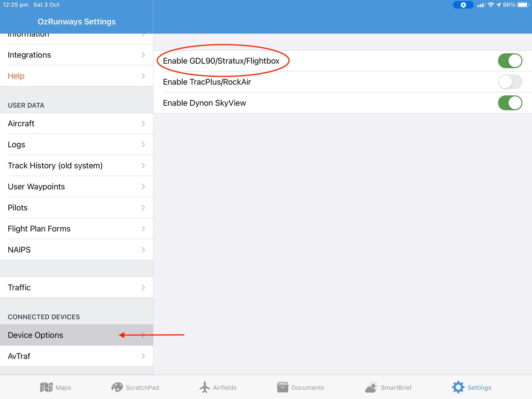Open Track History (old system) chevron
The height and width of the screenshot is (399, 532).
click(143, 165)
